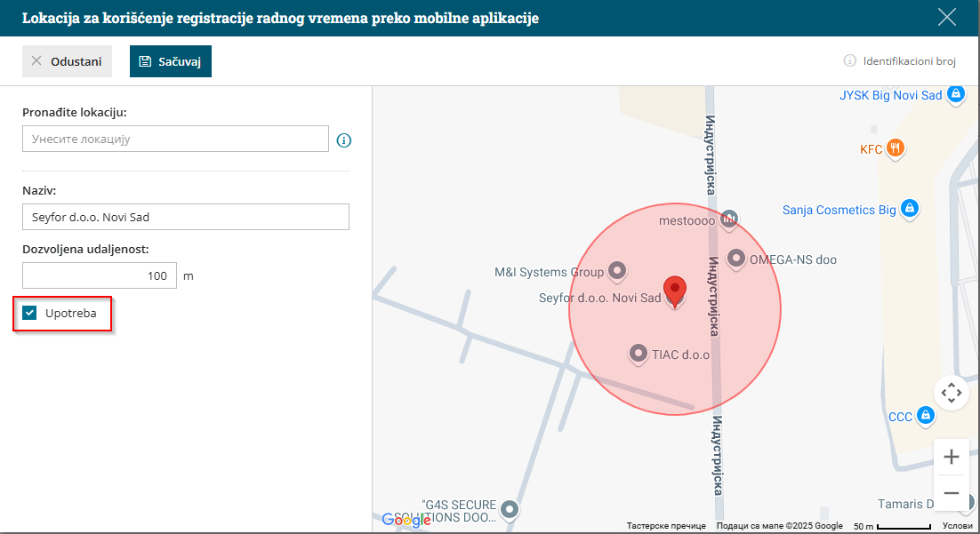
Task: Close the dialog with the X icon
Action: (x=947, y=17)
